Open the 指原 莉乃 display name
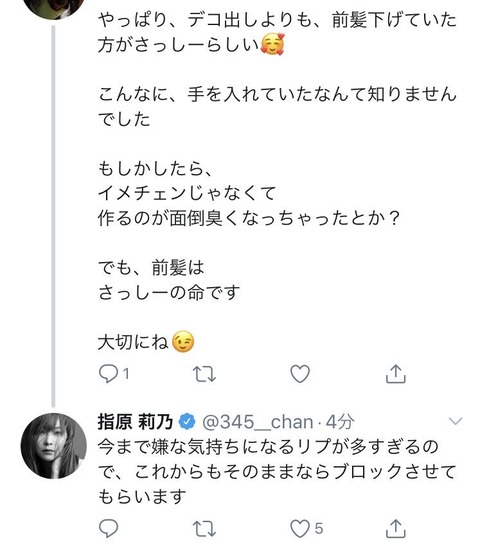480x551 pixels. pyautogui.click(x=135, y=422)
